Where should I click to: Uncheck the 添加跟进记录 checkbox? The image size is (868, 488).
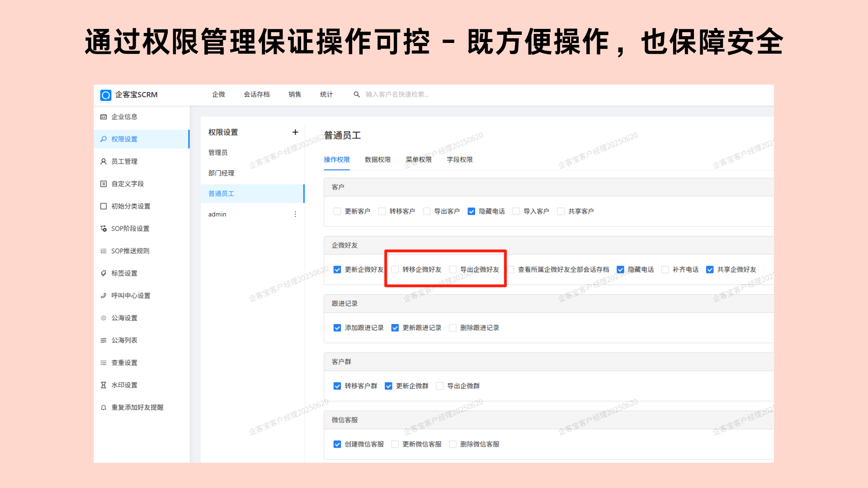[337, 328]
